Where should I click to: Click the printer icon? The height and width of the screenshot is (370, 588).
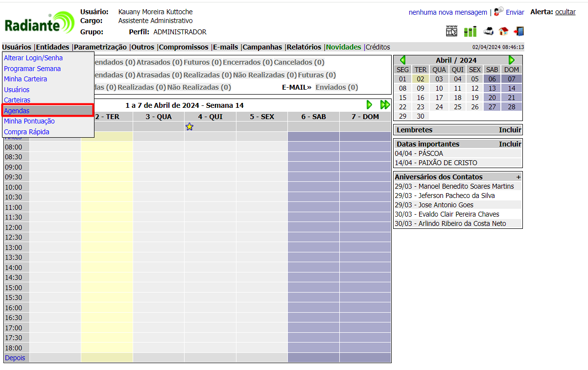488,31
